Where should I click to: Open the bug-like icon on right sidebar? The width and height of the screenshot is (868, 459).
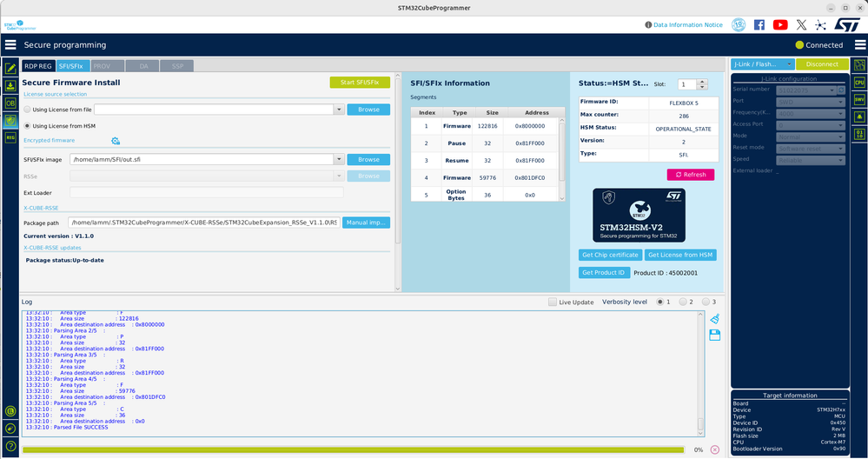point(859,116)
